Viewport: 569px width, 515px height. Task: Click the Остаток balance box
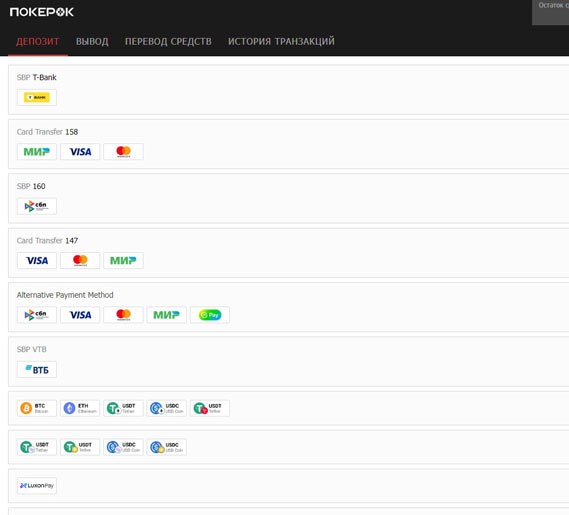pos(550,12)
